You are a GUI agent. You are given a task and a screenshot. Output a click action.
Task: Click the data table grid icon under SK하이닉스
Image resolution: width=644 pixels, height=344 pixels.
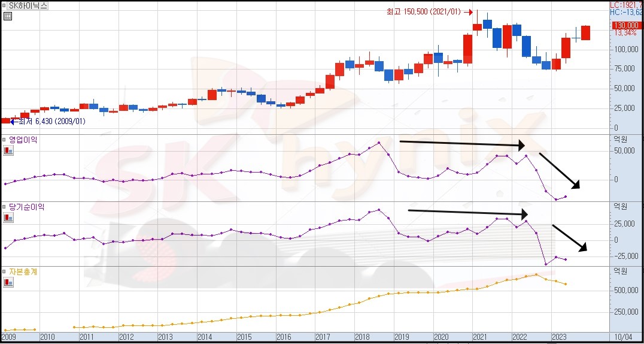click(x=8, y=16)
